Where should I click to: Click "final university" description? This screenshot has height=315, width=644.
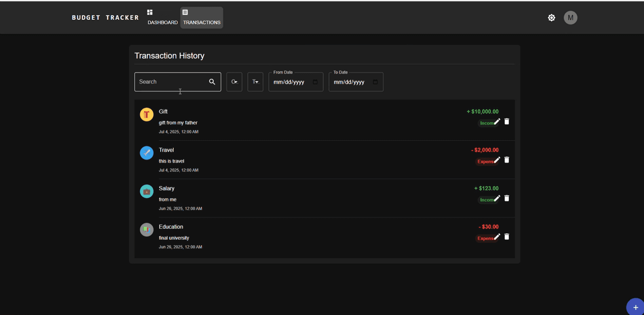(x=174, y=238)
